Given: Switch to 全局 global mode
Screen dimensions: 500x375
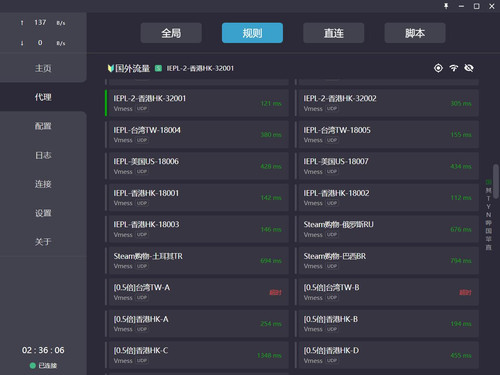Looking at the screenshot, I should (171, 33).
